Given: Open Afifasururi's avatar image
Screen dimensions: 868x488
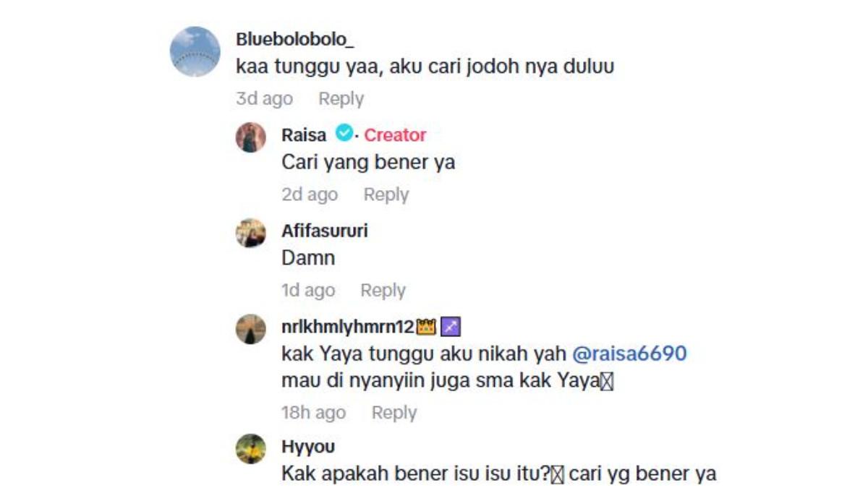Looking at the screenshot, I should tap(251, 233).
